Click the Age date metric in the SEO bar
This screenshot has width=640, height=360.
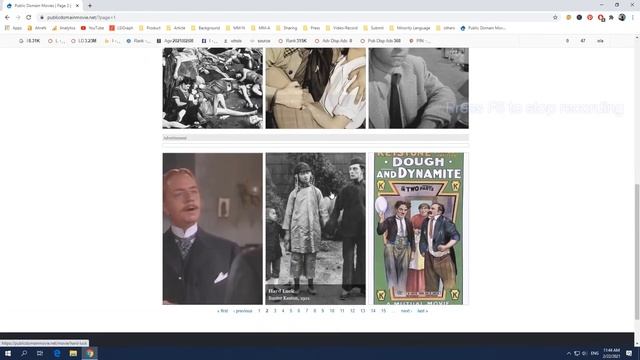click(x=176, y=41)
